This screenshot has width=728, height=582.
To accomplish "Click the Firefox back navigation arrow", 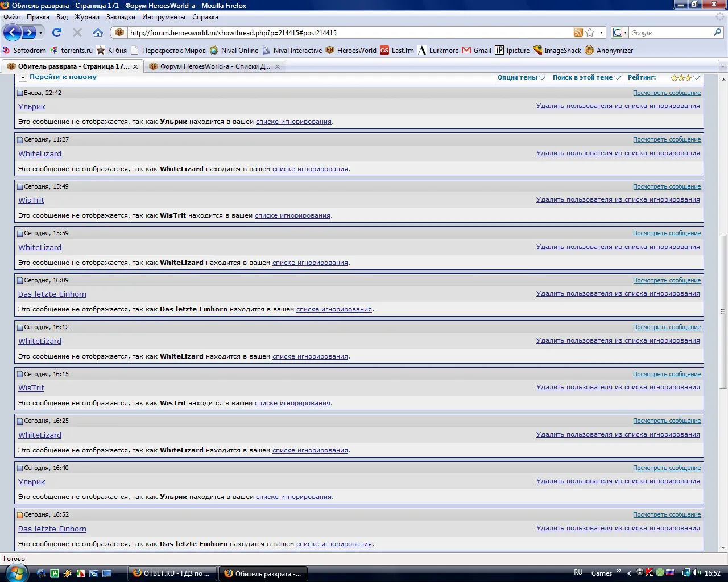I will click(12, 32).
